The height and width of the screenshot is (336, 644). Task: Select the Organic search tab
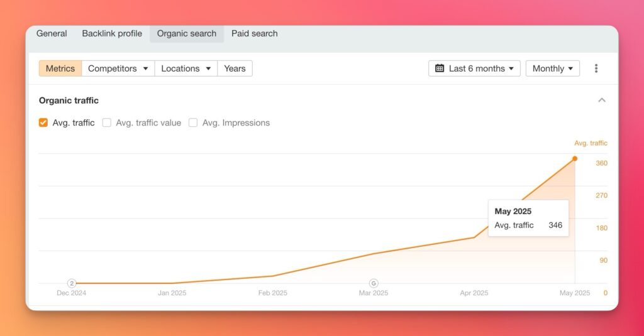coord(187,34)
